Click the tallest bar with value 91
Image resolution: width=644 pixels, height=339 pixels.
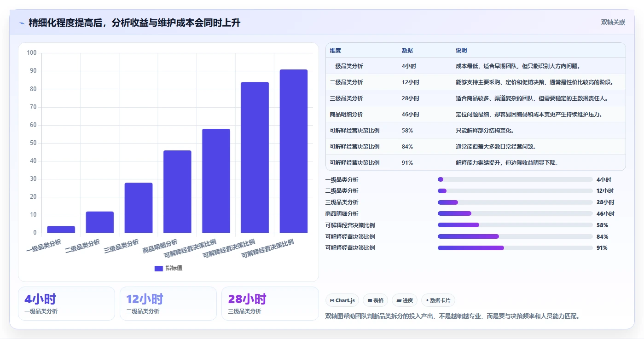pos(294,151)
